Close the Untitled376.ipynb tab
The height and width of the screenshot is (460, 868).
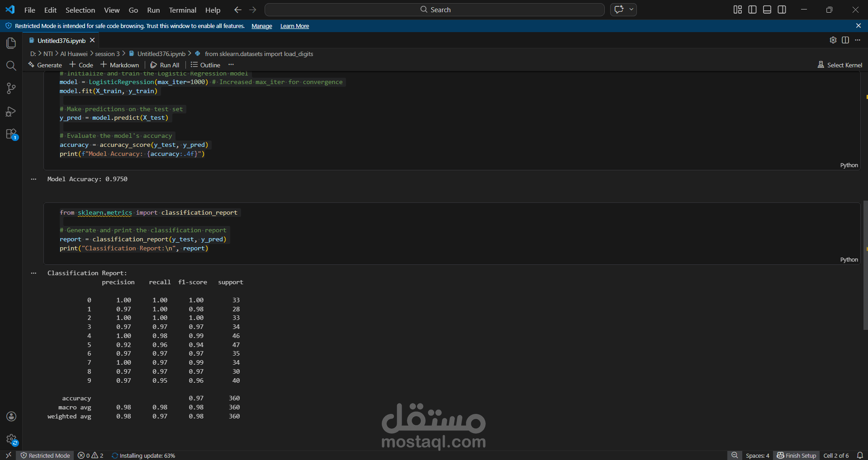coord(92,40)
